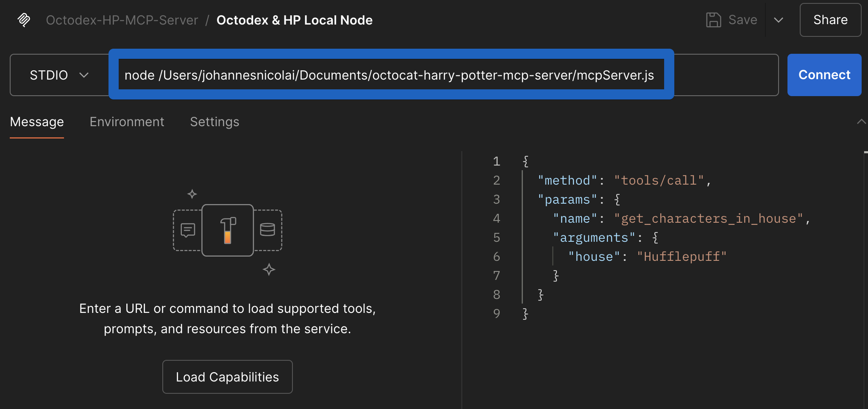Click the database resources icon
This screenshot has width=868, height=409.
click(267, 229)
